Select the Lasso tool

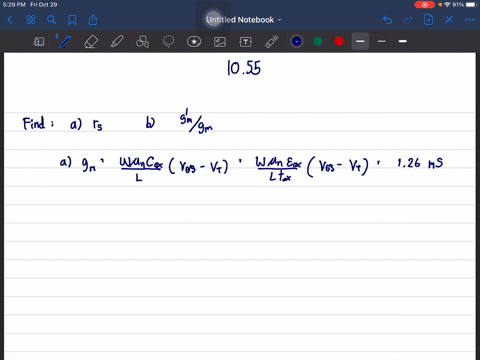click(x=168, y=42)
